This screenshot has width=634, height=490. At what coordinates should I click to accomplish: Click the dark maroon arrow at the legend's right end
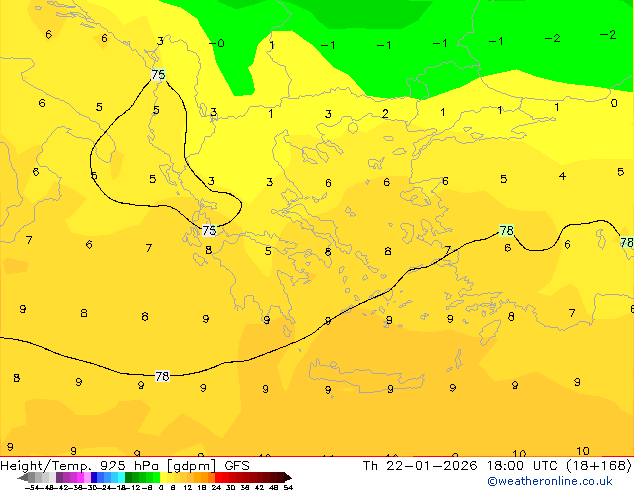(288, 478)
